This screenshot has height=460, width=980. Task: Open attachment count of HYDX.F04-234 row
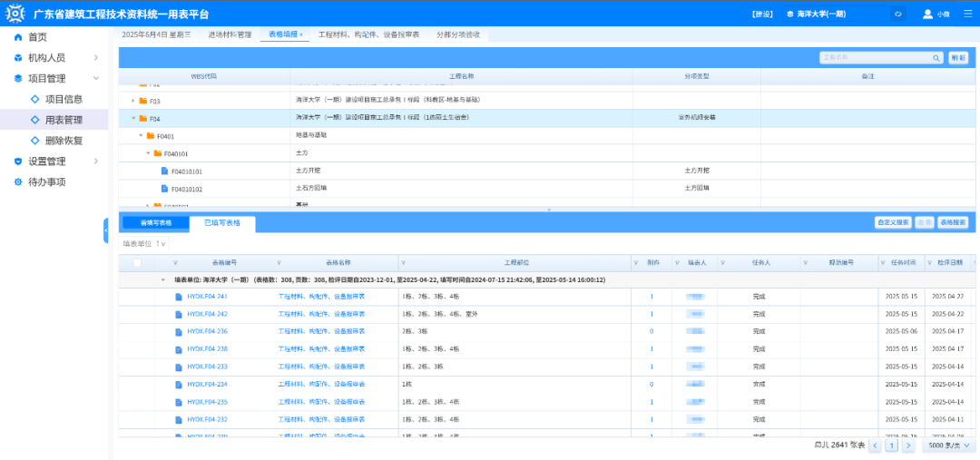(652, 385)
